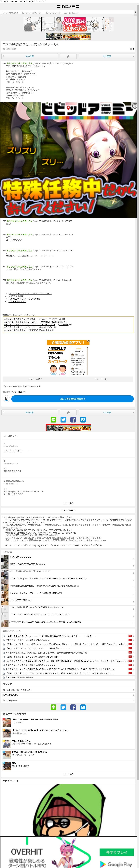This screenshot has width=139, height=868.
Task: Share via the Twitter icon under article
Action: click(63, 420)
